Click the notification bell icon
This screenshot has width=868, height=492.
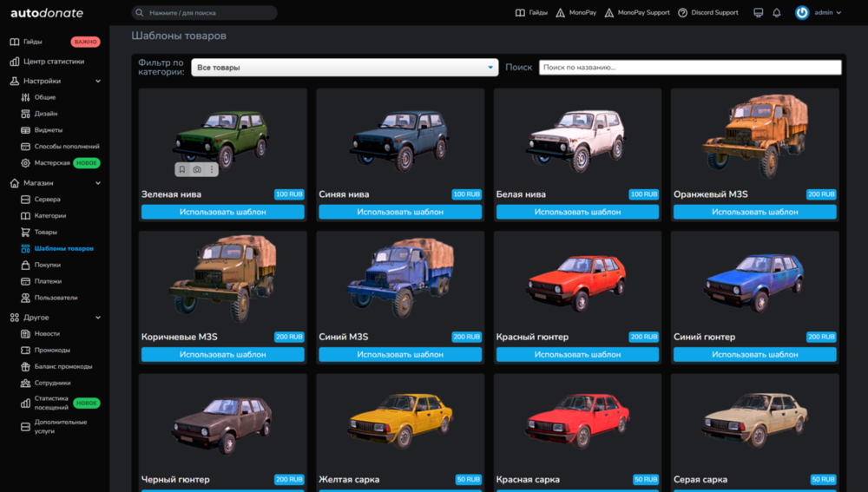tap(777, 13)
